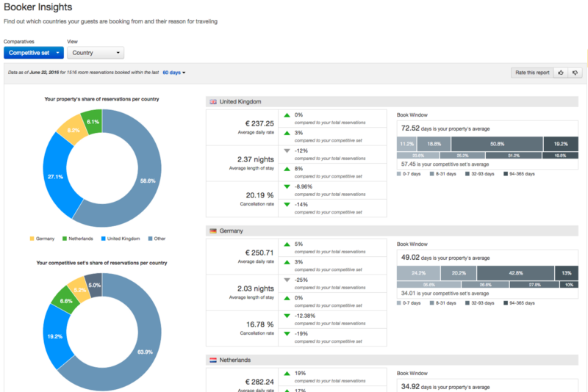Viewport: 588px width, 392px height.
Task: Expand the 60 days period selector
Action: 174,73
